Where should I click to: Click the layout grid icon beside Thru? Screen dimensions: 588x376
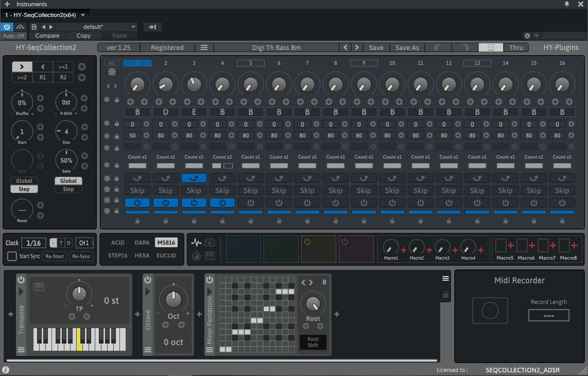491,48
